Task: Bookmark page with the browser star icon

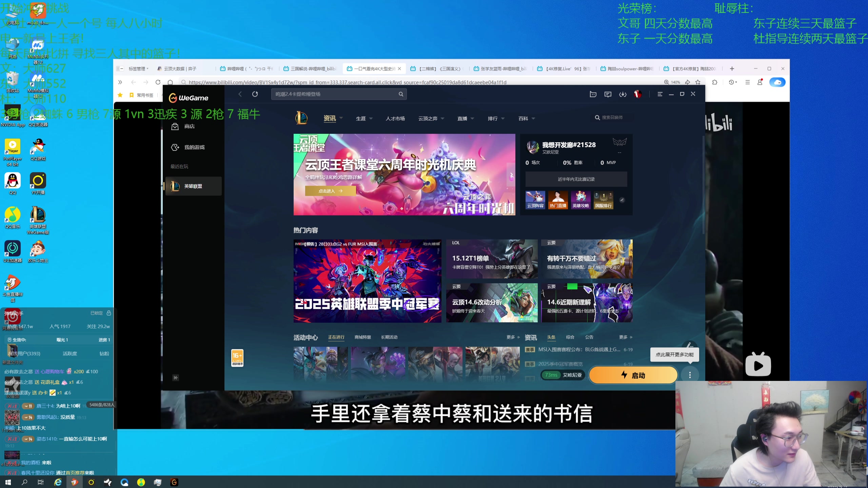Action: tap(698, 82)
